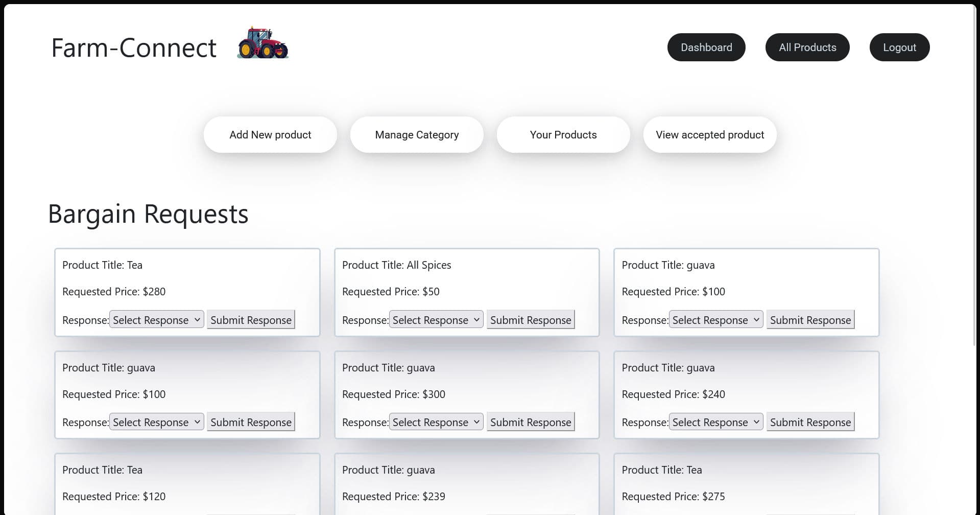The height and width of the screenshot is (515, 980).
Task: Submit response for the All Spices bargain request
Action: pyautogui.click(x=530, y=319)
